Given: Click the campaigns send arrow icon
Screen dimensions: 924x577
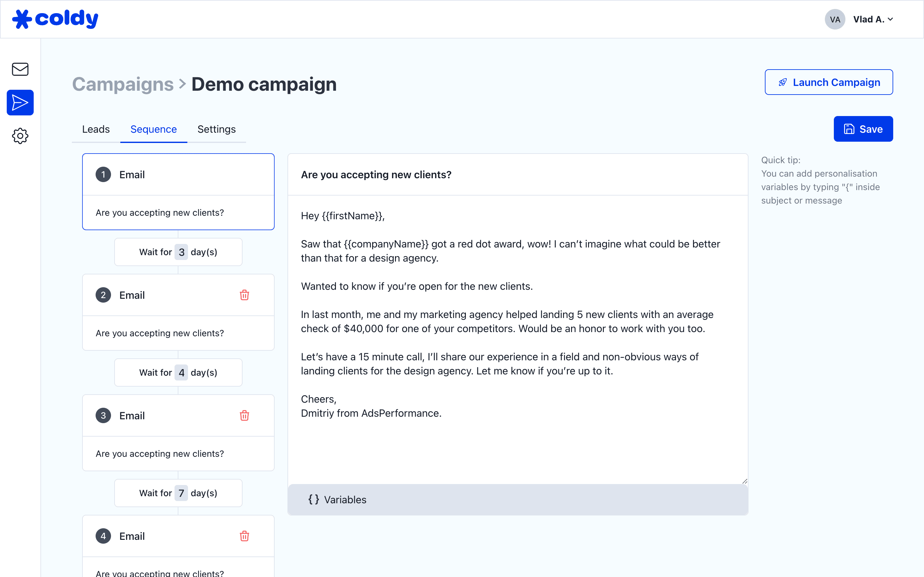Looking at the screenshot, I should (20, 102).
